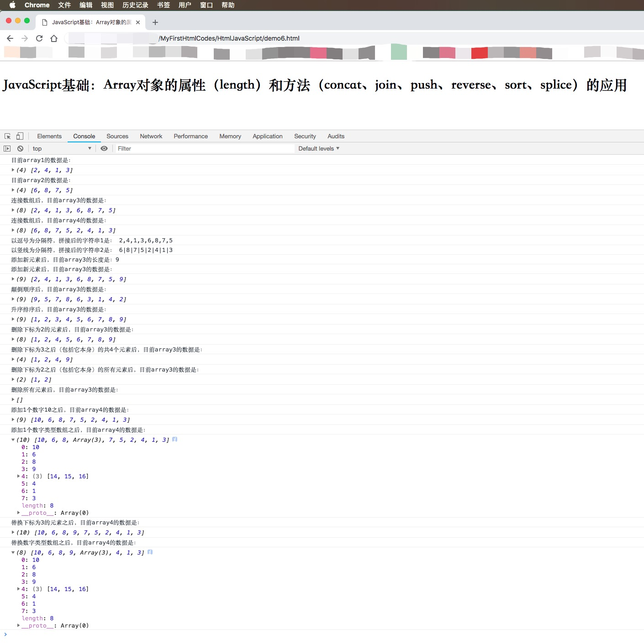Expand the (9) [10, 6, 8, 7, 5, 2, 4, 1, 3] array
The image size is (644, 644).
click(13, 419)
